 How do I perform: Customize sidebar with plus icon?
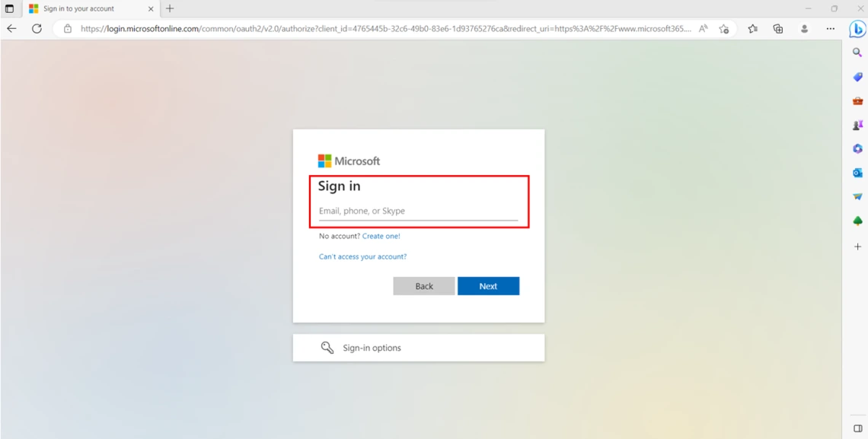click(x=857, y=246)
